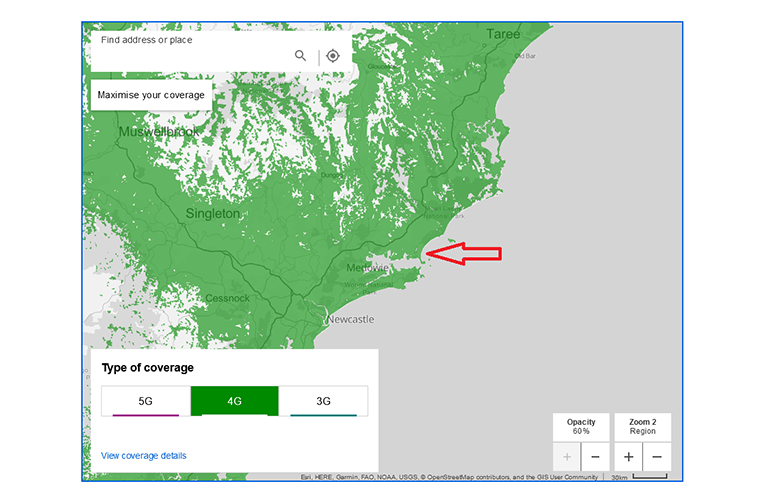Screen dimensions: 765x496
Task: Open the View coverage details link
Action: pos(143,456)
